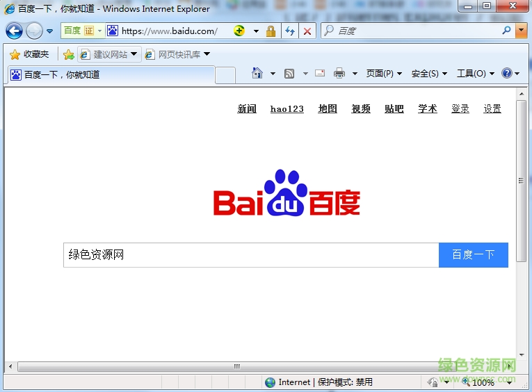Expand the zoom level dropdown arrow
Image resolution: width=532 pixels, height=392 pixels.
pyautogui.click(x=509, y=382)
